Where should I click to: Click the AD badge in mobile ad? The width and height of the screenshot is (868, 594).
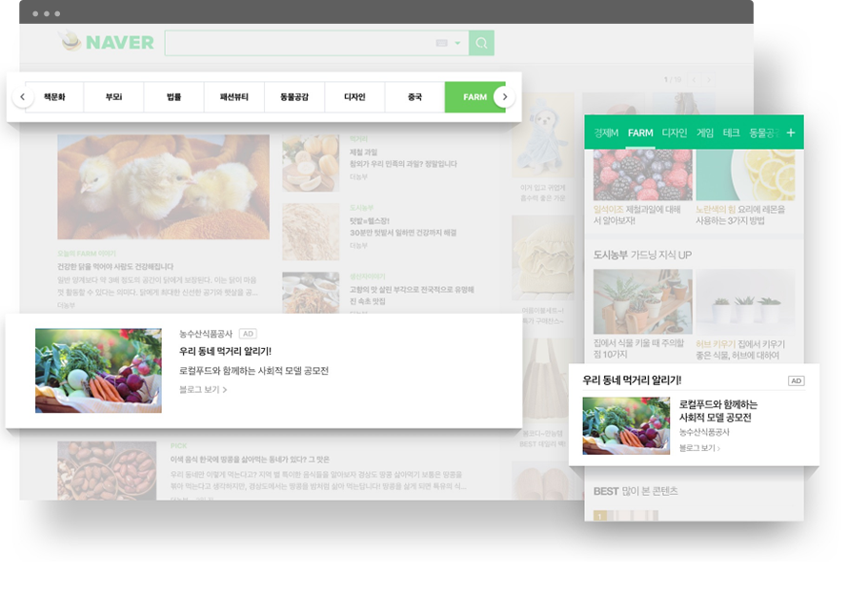point(796,380)
